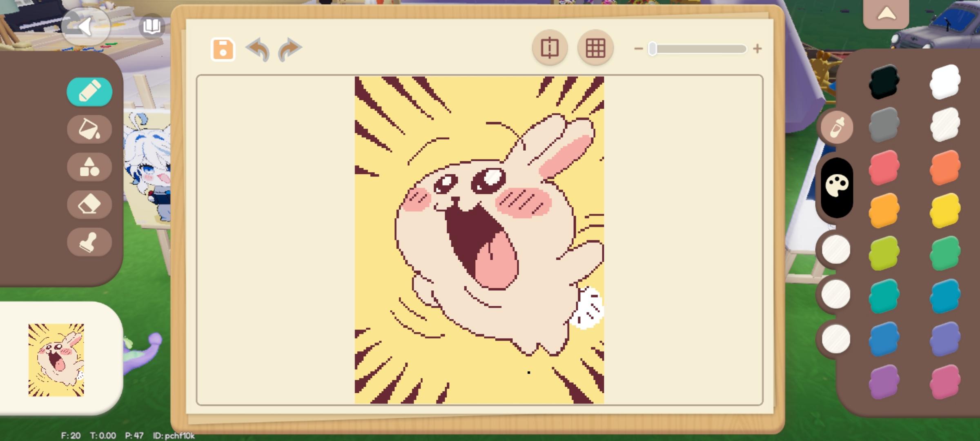Go back with the arrow button

(x=85, y=27)
